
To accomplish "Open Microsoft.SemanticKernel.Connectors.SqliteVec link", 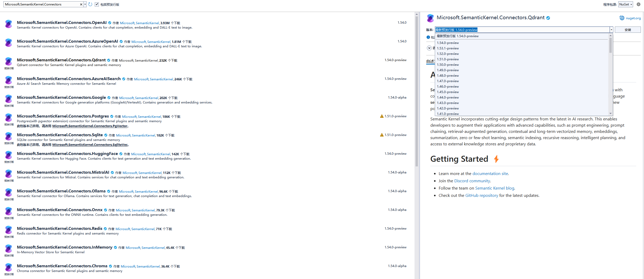I will pos(90,145).
